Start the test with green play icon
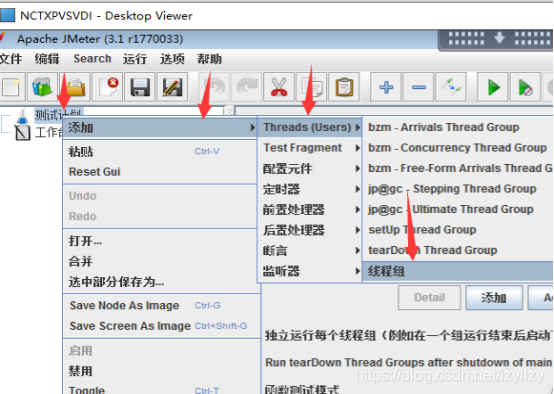Viewport: 554px width, 394px height. tap(493, 87)
